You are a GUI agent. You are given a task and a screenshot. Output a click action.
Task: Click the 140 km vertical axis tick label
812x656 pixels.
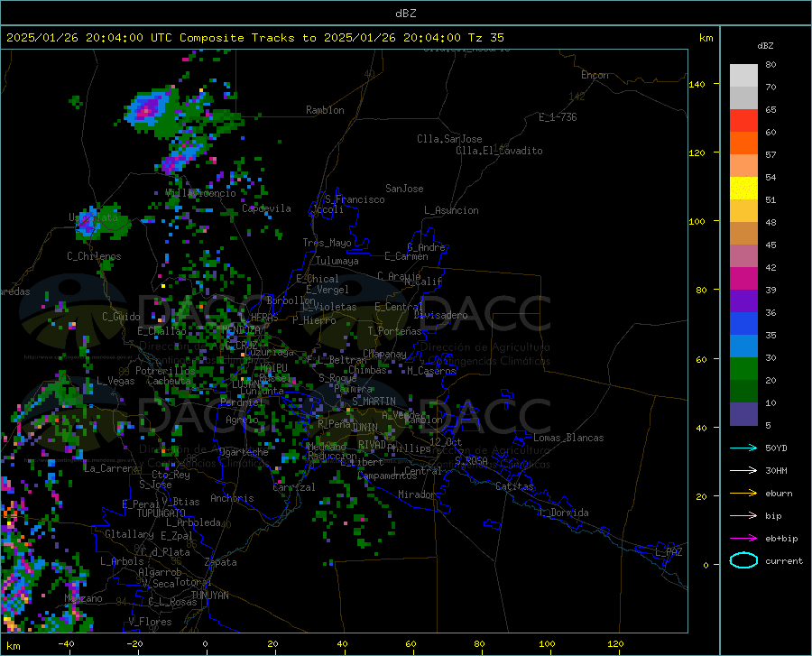(697, 84)
